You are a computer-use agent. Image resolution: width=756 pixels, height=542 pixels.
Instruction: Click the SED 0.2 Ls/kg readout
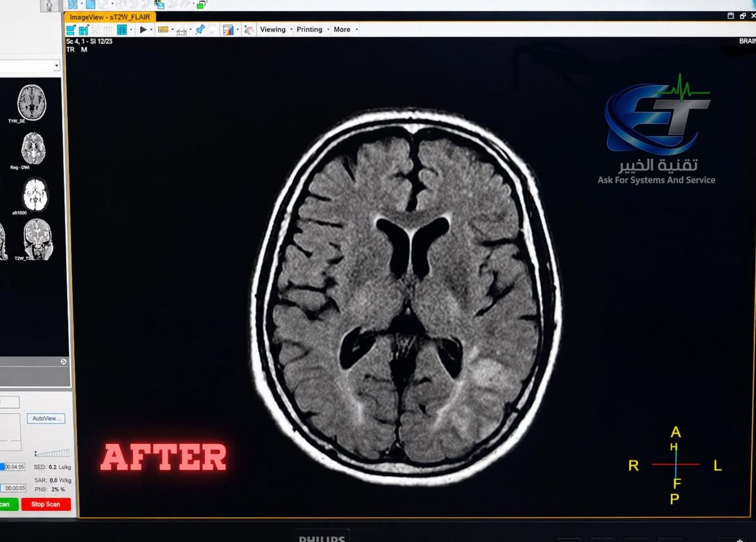[52, 467]
